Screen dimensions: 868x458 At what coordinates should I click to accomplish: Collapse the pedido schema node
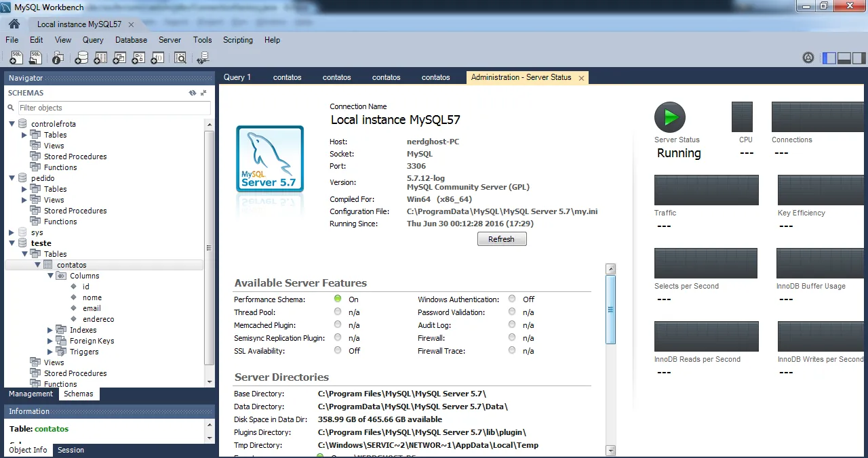12,178
